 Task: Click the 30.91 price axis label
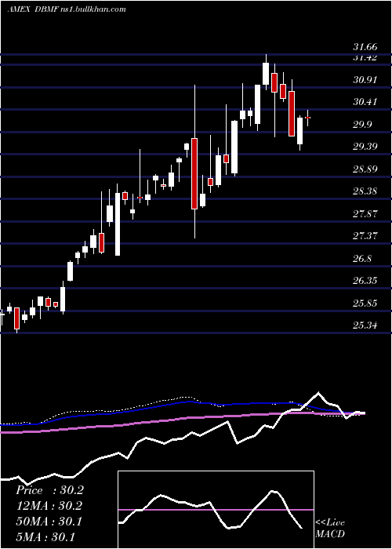[x=365, y=80]
